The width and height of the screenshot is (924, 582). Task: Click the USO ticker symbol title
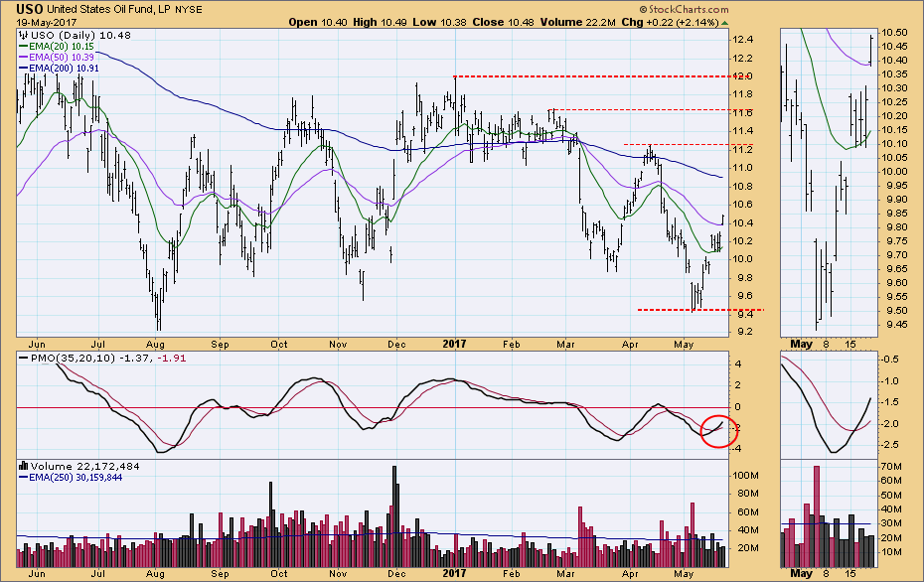30,9
